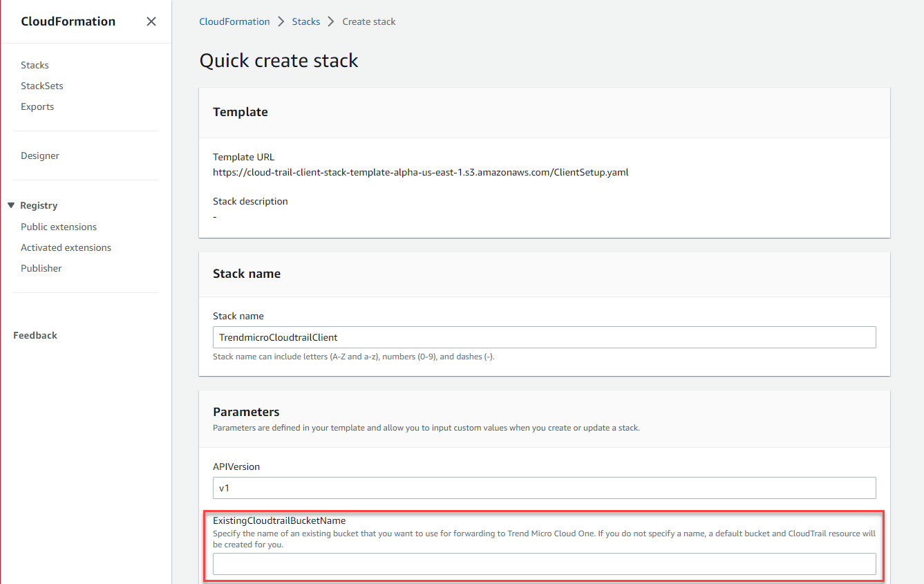Click the Create stack breadcrumb item

369,21
